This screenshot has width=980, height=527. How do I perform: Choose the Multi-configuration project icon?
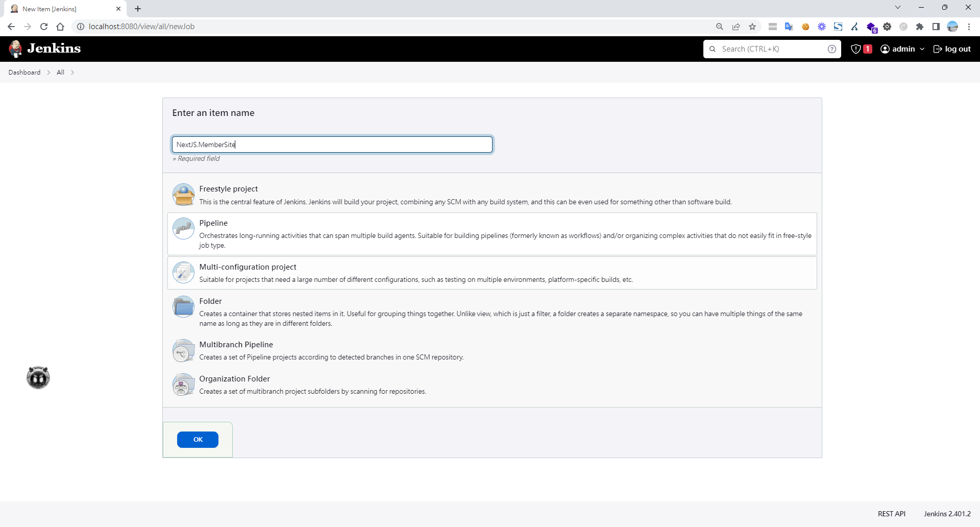(183, 273)
